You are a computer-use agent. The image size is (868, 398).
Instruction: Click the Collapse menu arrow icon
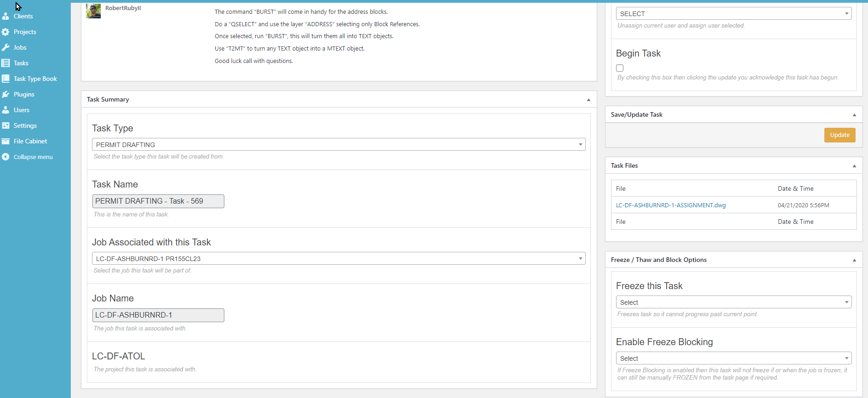coord(6,157)
